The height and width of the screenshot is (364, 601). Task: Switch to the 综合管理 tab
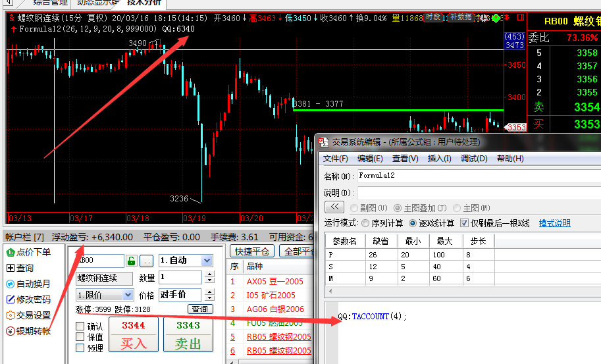pos(51,3)
